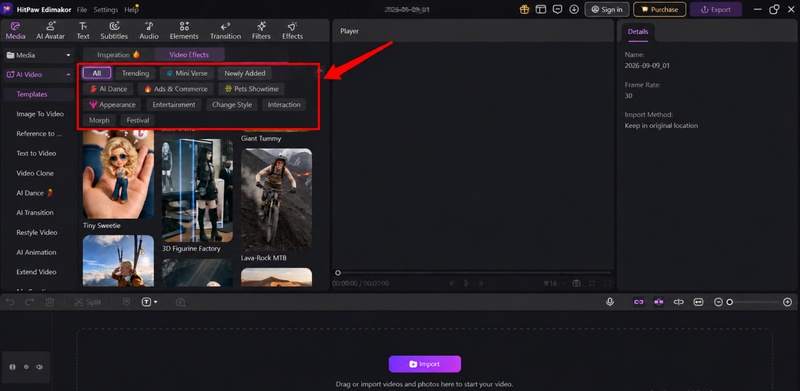Select the Ads & Commerce category

[176, 89]
